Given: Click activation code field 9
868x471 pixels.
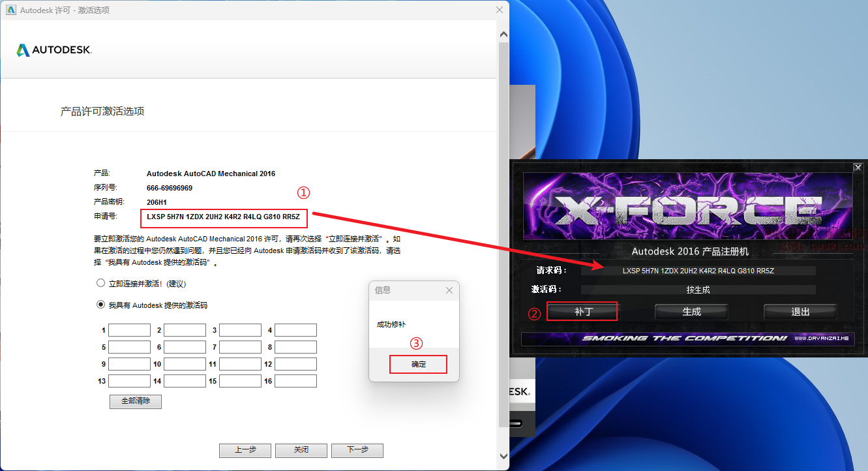Looking at the screenshot, I should tap(129, 364).
